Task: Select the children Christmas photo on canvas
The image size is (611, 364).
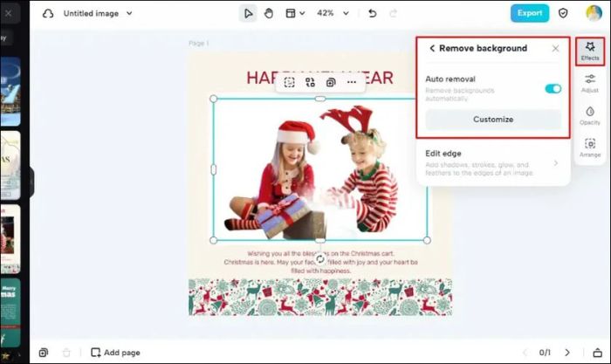Action: [320, 169]
